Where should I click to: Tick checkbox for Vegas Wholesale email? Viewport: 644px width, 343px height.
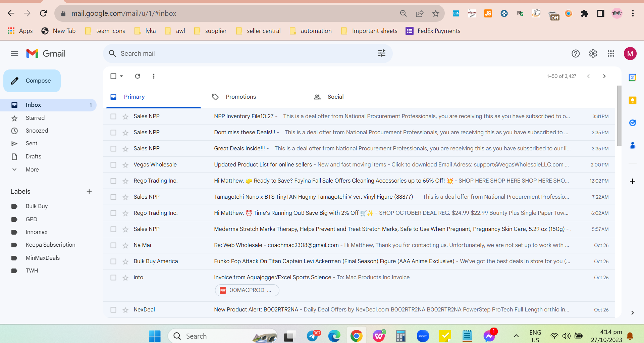point(113,165)
